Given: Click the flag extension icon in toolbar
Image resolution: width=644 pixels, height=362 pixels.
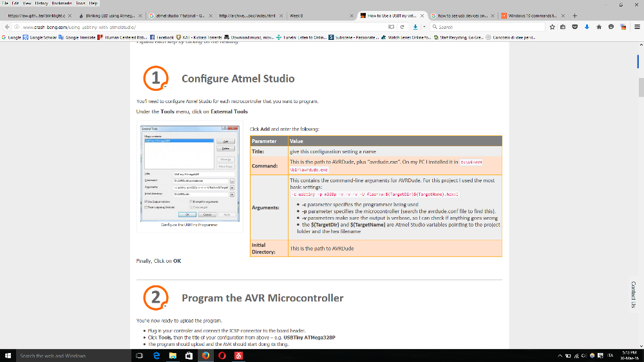Looking at the screenshot, I should point(623,26).
